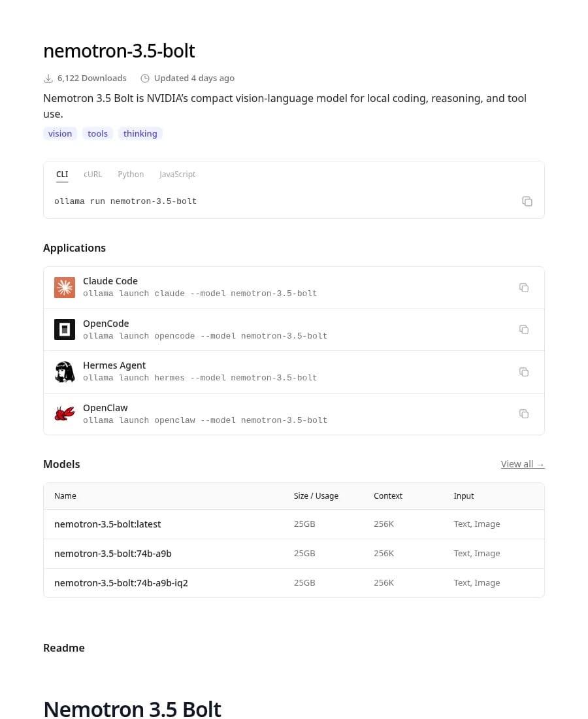588x719 pixels.
Task: Select the CLI tab
Action: point(62,175)
